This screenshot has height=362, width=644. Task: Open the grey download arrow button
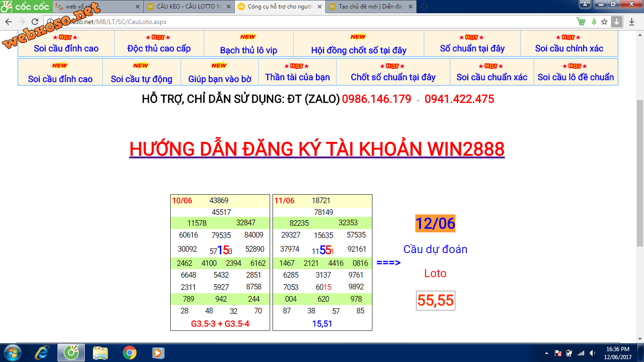pyautogui.click(x=617, y=22)
